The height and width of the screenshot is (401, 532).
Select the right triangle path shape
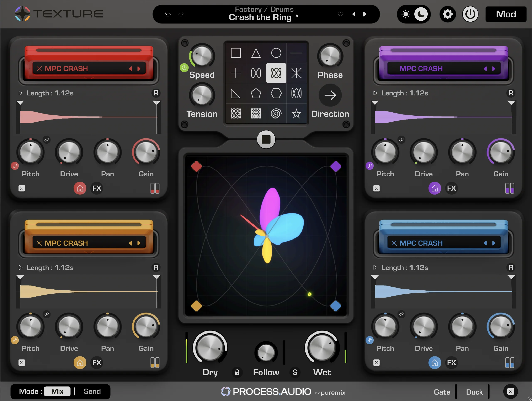tap(235, 93)
